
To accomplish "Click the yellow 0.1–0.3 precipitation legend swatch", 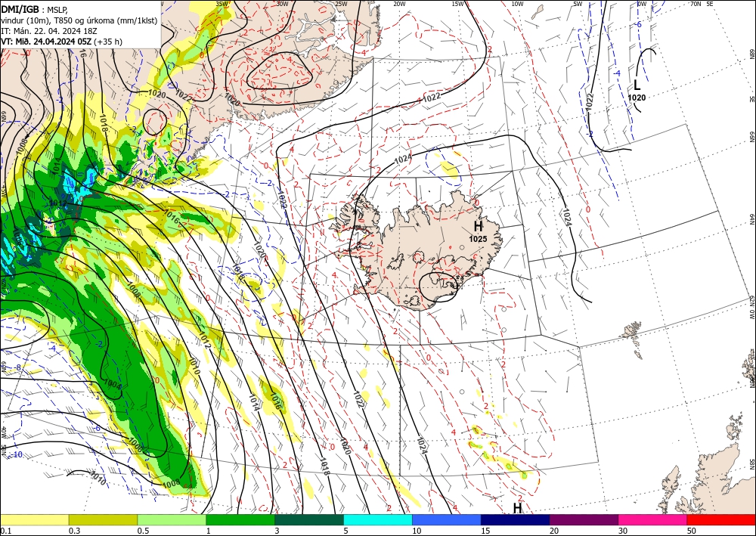I will tap(34, 519).
